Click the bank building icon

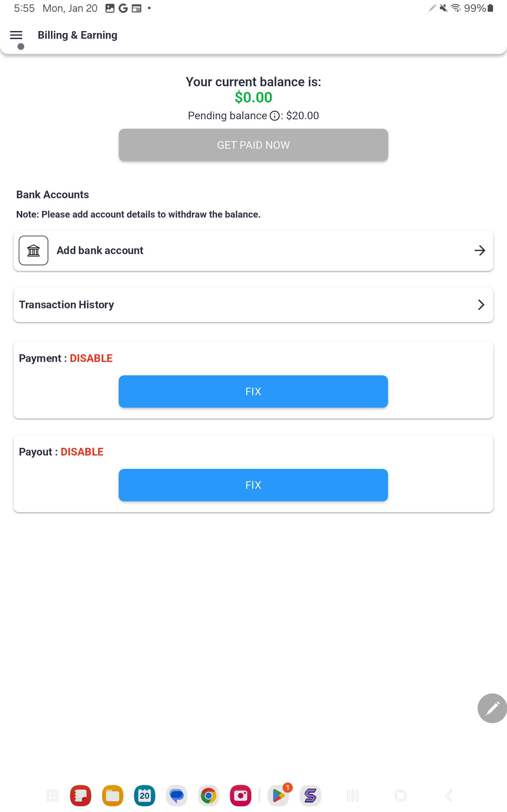pos(34,251)
